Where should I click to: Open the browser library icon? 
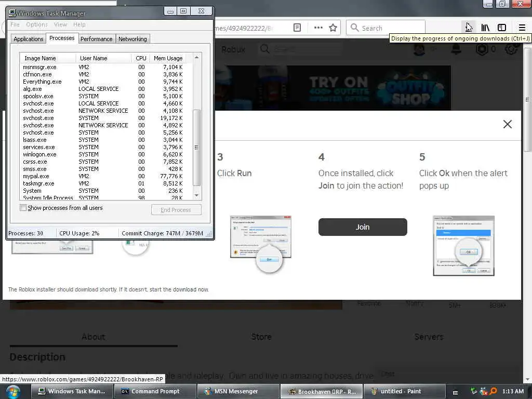pyautogui.click(x=485, y=28)
